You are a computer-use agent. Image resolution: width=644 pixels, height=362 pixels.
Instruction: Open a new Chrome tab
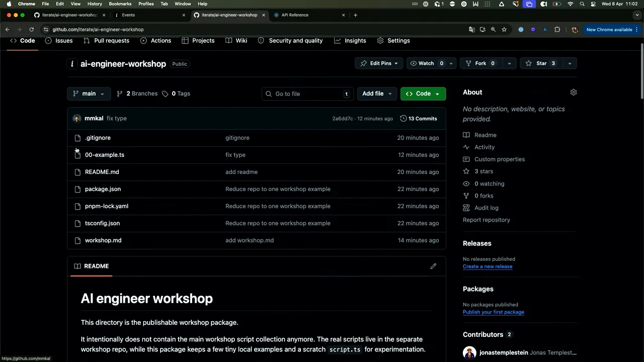[355, 15]
